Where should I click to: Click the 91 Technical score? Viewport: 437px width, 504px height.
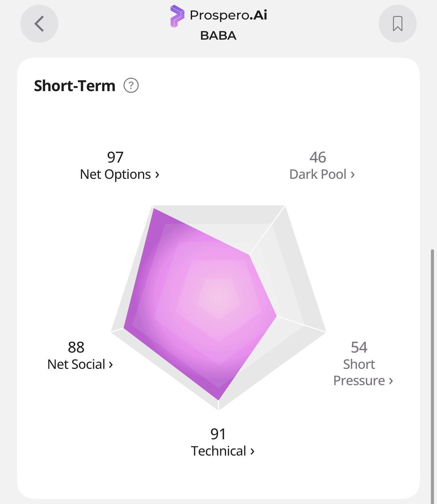point(218,434)
